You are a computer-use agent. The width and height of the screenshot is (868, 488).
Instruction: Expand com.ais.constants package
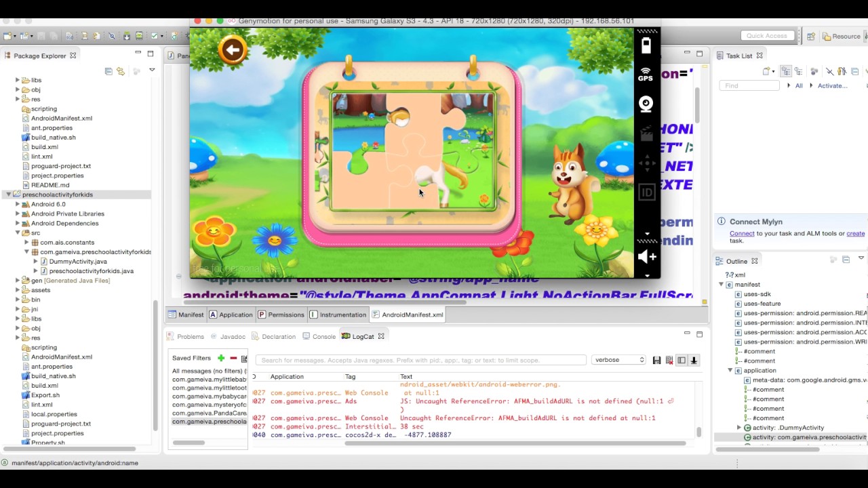click(x=26, y=242)
